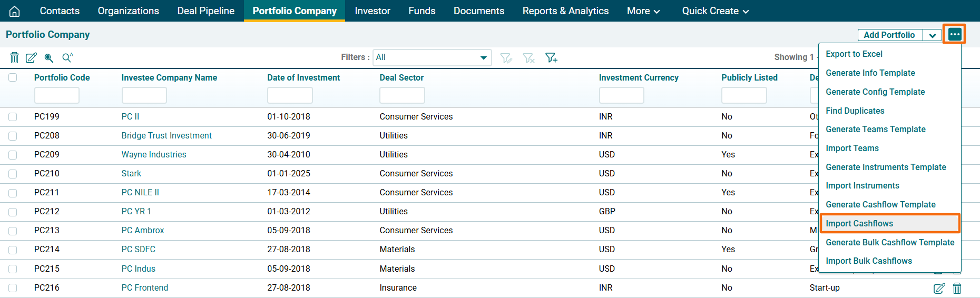Choose Export to Excel menu option

(854, 54)
